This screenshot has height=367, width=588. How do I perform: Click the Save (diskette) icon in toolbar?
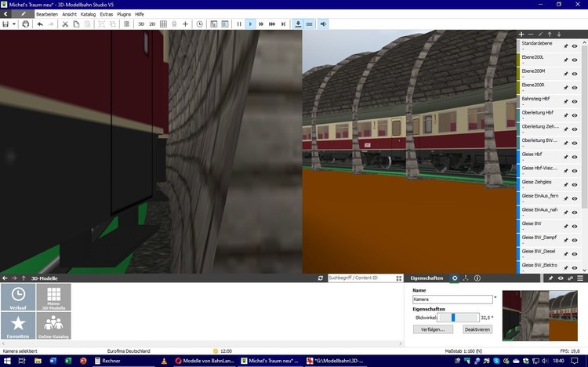click(5, 24)
